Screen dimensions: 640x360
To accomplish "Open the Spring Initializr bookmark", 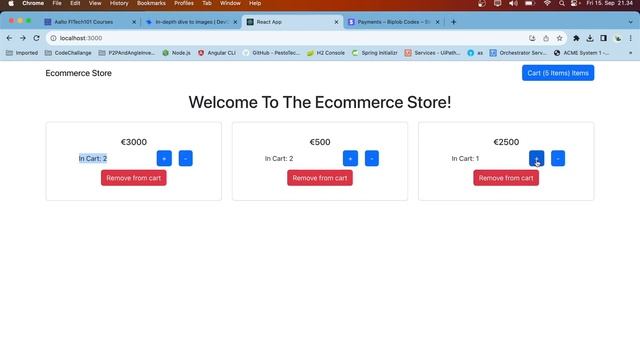I will [374, 53].
